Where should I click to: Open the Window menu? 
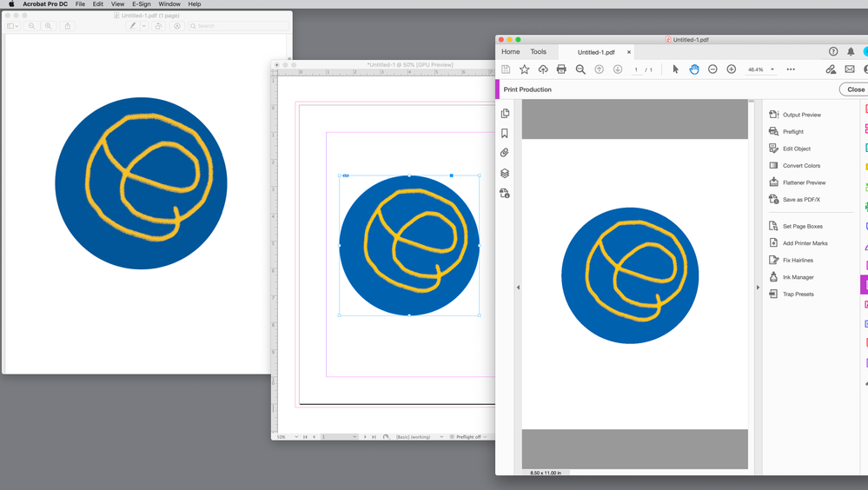coord(169,3)
